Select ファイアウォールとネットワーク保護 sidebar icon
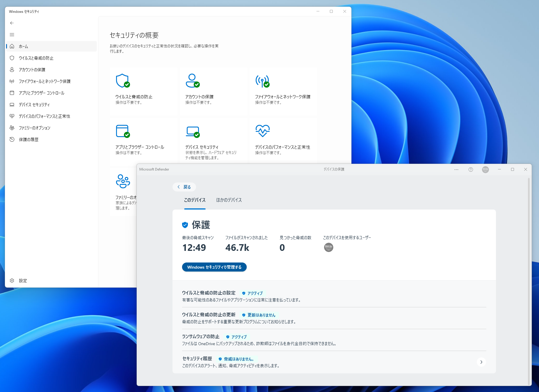This screenshot has height=392, width=539. pyautogui.click(x=12, y=81)
